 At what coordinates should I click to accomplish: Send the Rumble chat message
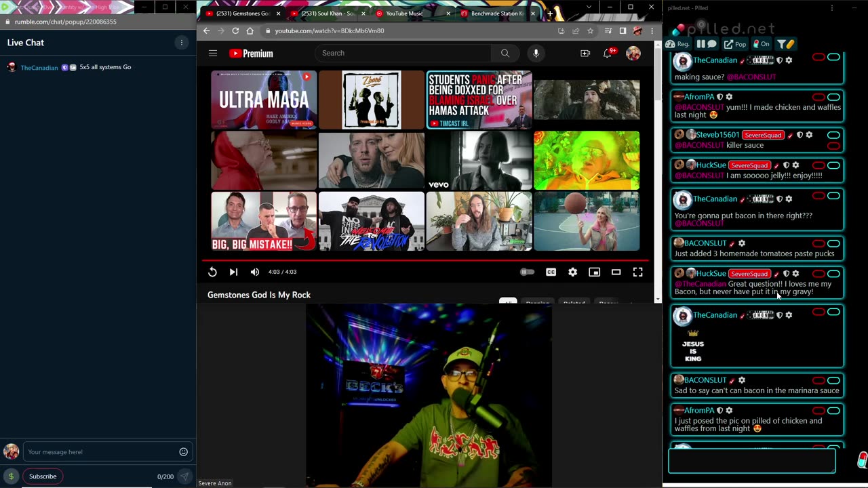pos(184,476)
